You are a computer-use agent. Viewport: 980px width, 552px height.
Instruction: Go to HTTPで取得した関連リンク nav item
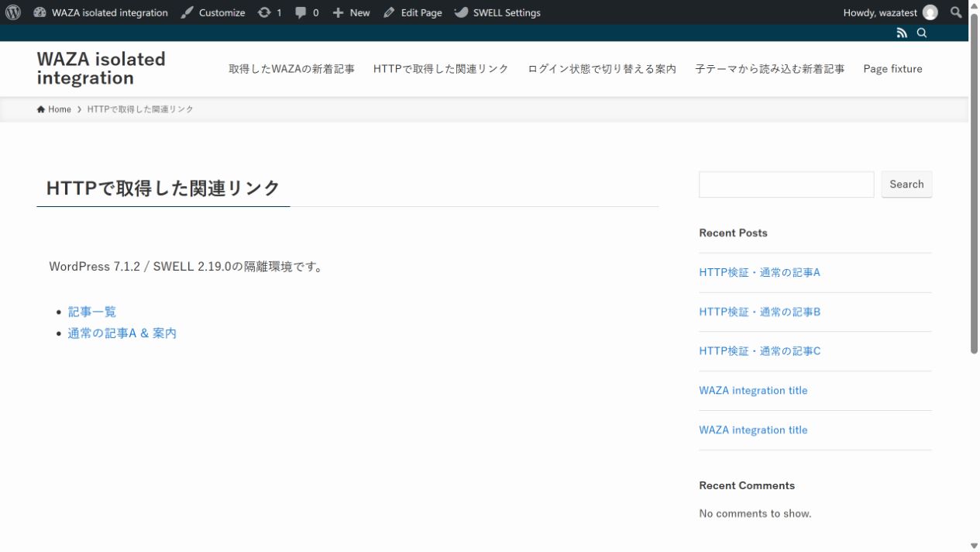coord(441,69)
